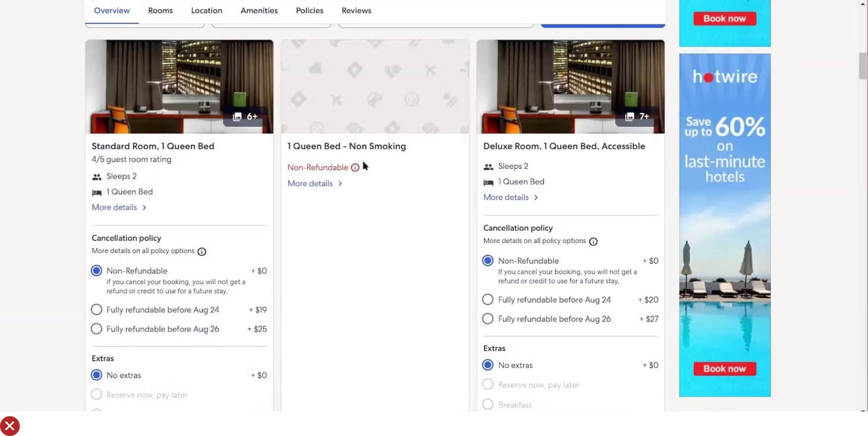Click the Hotwire logo in the ad
The height and width of the screenshot is (436, 868).
[x=724, y=76]
